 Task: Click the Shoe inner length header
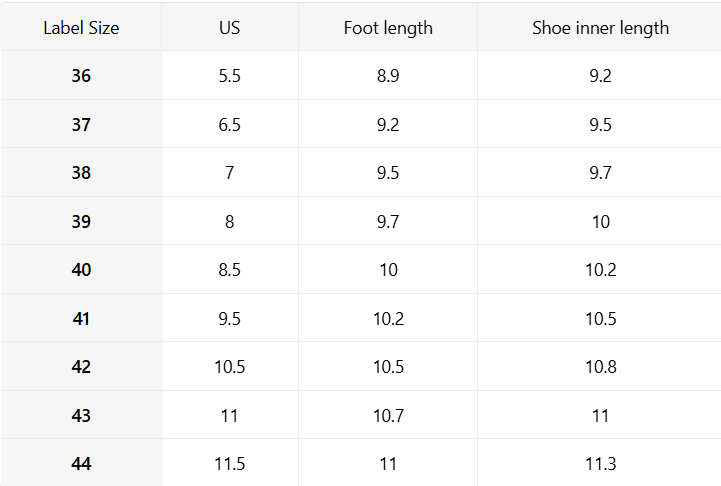(x=600, y=28)
